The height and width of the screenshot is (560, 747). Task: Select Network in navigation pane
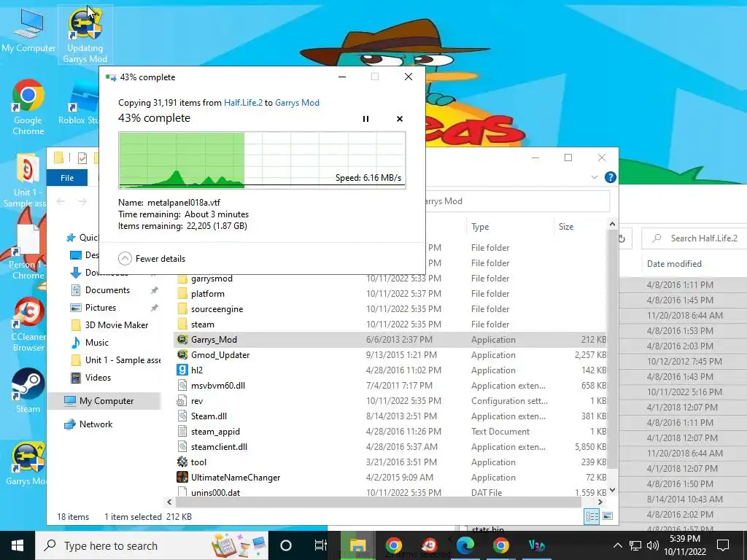tap(96, 424)
